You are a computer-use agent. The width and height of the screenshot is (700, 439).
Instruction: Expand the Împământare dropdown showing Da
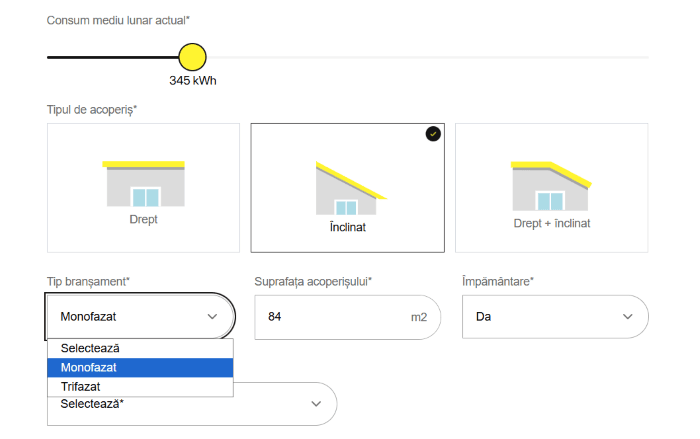point(555,316)
